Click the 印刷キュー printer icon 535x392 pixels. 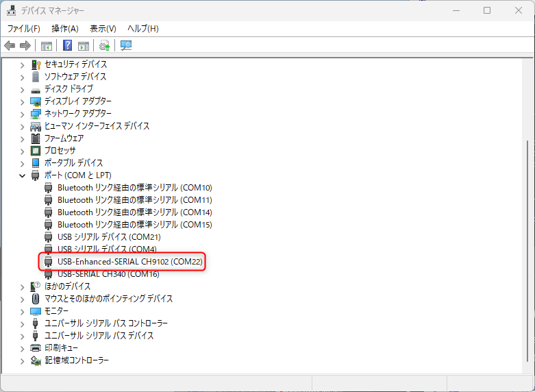coord(36,348)
